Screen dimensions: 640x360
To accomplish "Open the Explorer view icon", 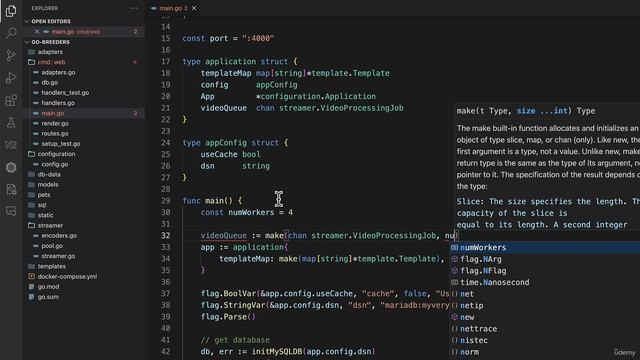I will pyautogui.click(x=11, y=11).
